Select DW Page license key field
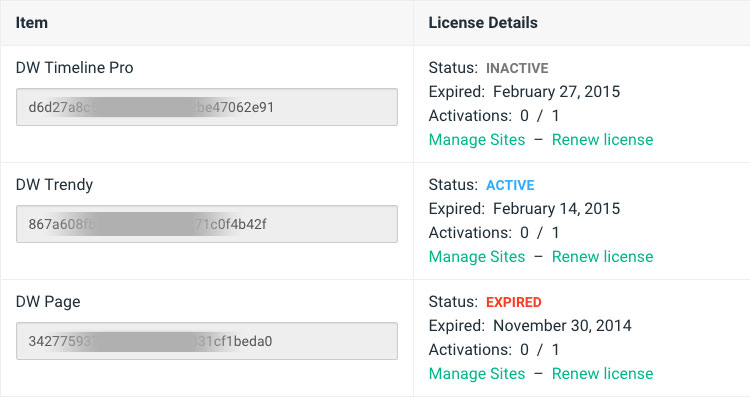 [207, 341]
